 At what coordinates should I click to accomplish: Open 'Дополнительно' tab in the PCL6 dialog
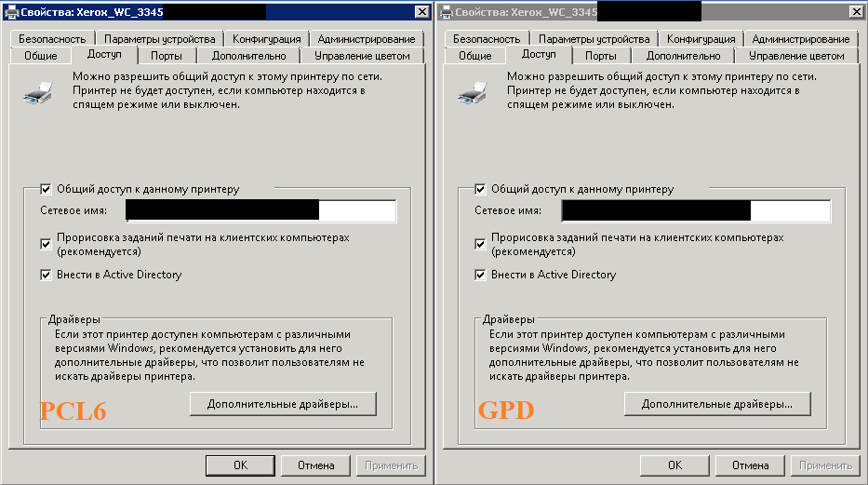[248, 56]
